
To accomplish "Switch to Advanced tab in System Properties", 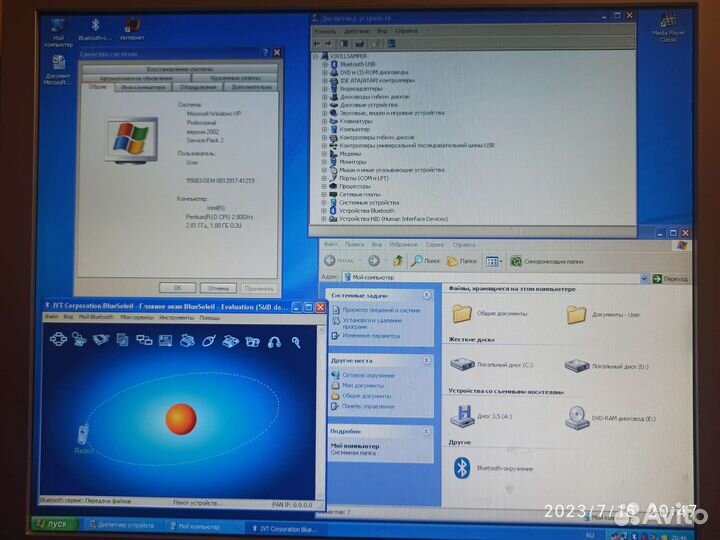I will coord(251,87).
